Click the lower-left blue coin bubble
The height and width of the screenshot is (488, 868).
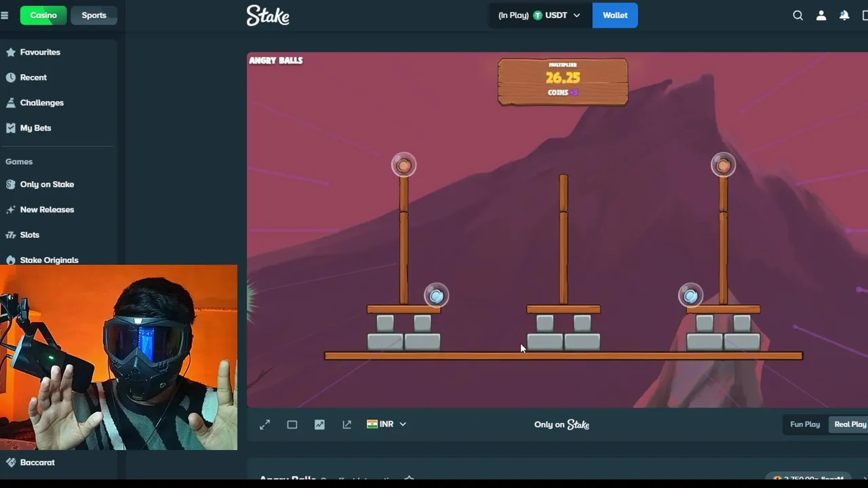[x=436, y=296]
